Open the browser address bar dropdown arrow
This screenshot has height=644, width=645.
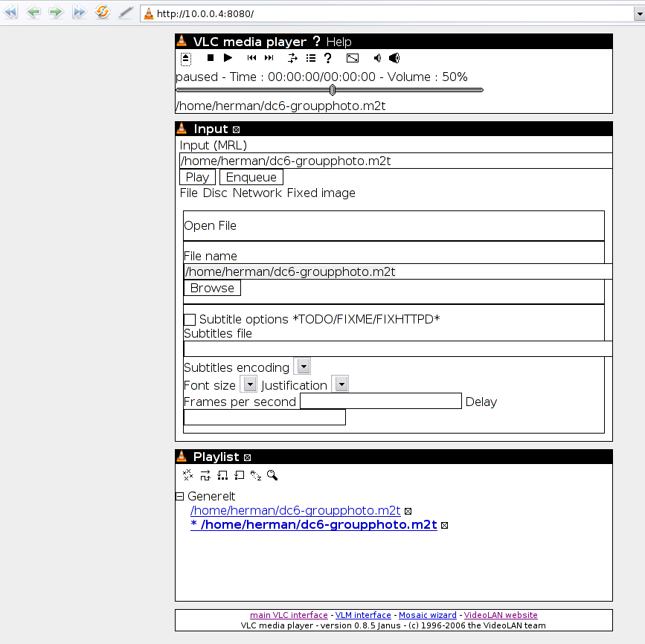pyautogui.click(x=639, y=13)
